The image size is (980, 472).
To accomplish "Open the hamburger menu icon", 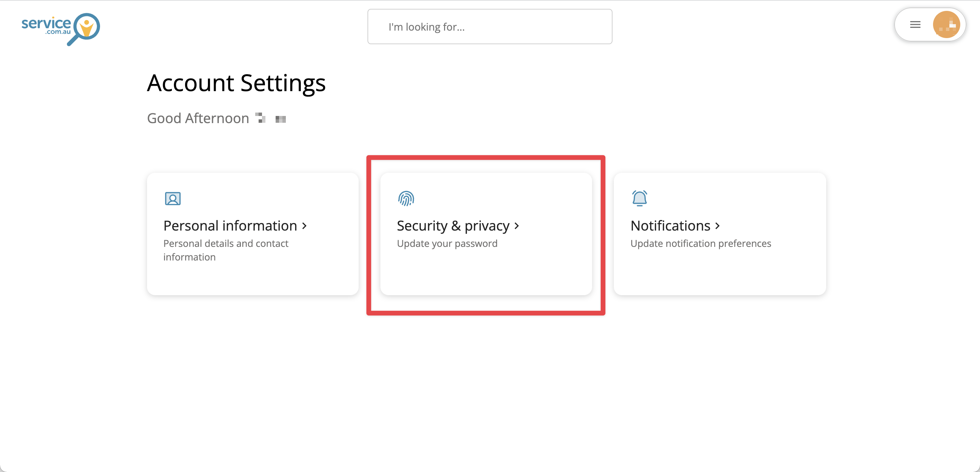I will [915, 25].
